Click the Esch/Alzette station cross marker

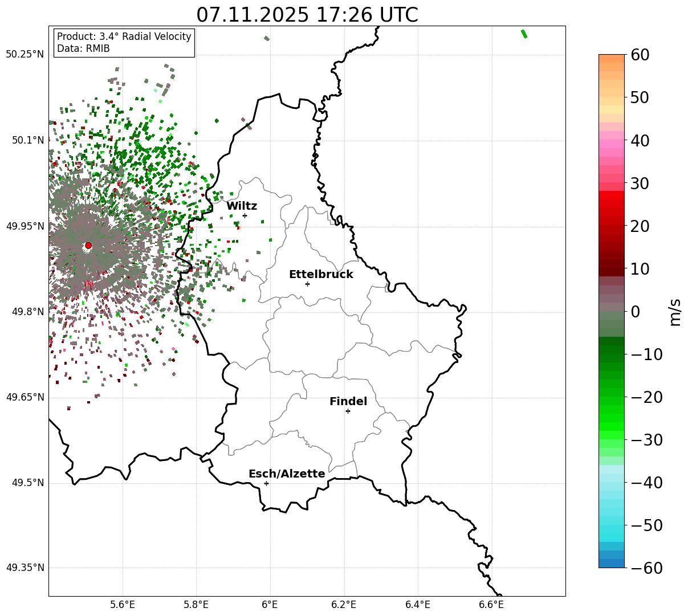point(266,483)
